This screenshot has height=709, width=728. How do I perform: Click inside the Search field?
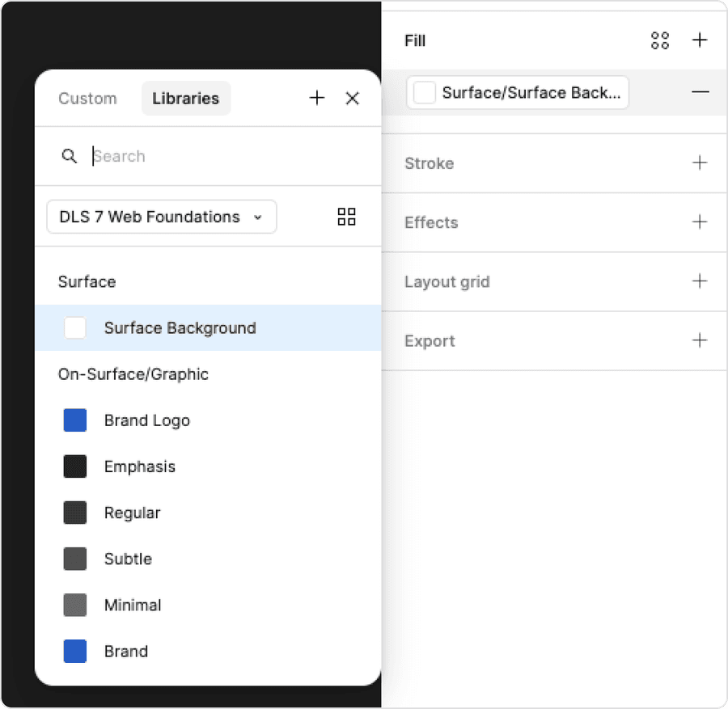click(162, 156)
